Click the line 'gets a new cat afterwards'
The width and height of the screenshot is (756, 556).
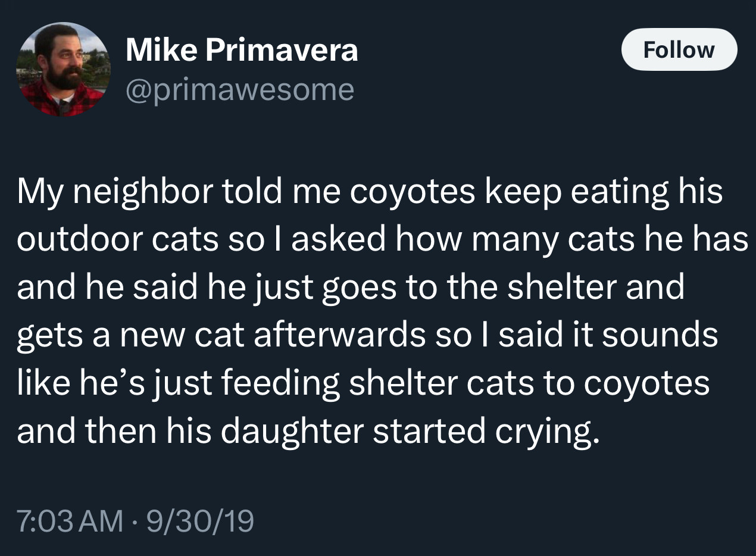click(367, 336)
